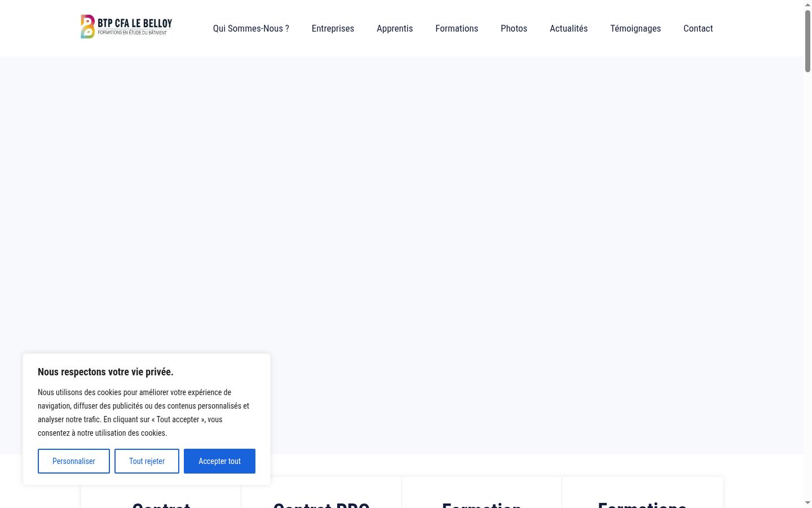
Task: Click the BTP CFA Le Belloy logo
Action: tap(126, 27)
